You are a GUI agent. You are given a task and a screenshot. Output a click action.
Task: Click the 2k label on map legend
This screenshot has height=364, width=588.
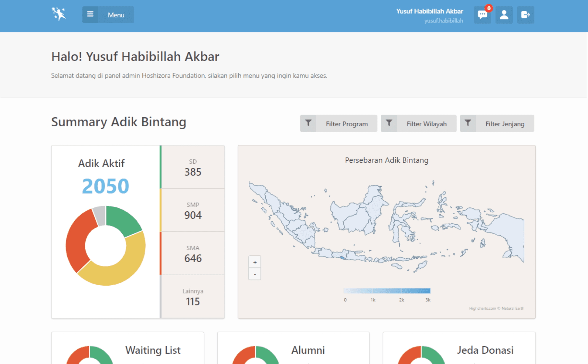(401, 300)
